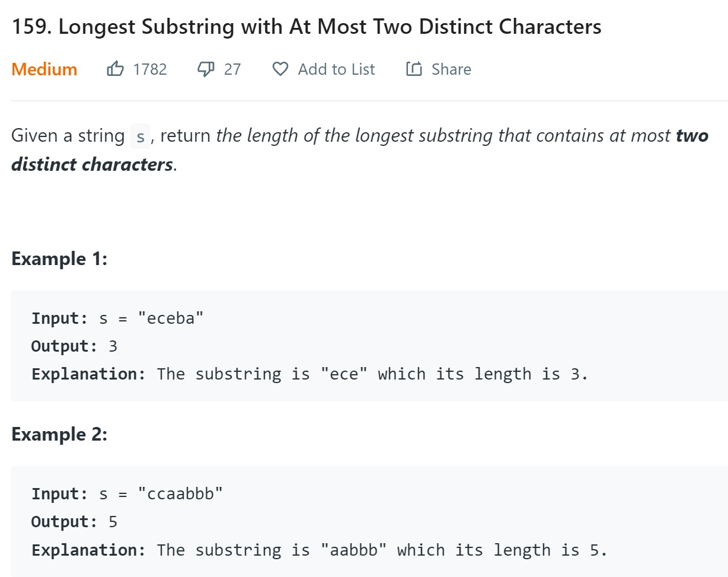Click the thumbs-down dislike icon
The image size is (728, 577).
206,69
